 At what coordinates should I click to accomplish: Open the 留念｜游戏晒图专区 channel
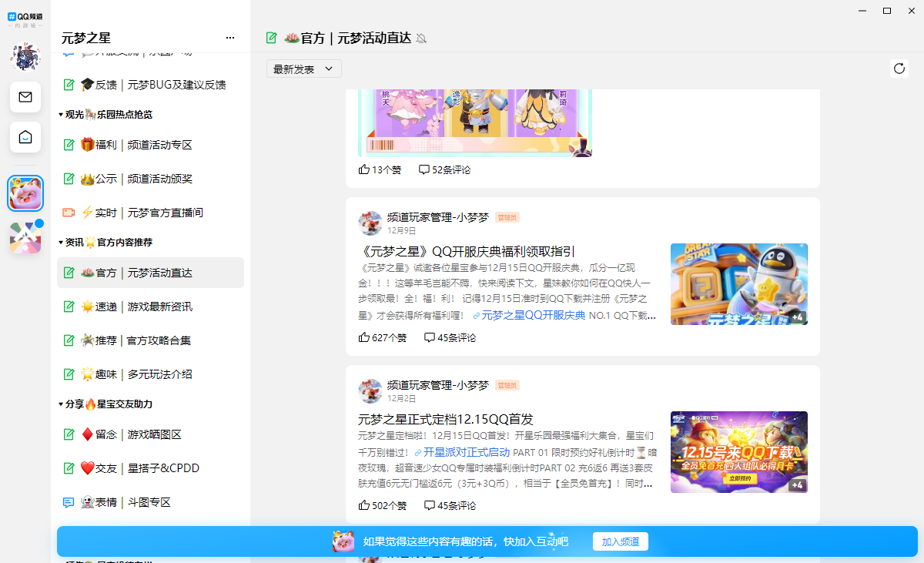point(150,434)
